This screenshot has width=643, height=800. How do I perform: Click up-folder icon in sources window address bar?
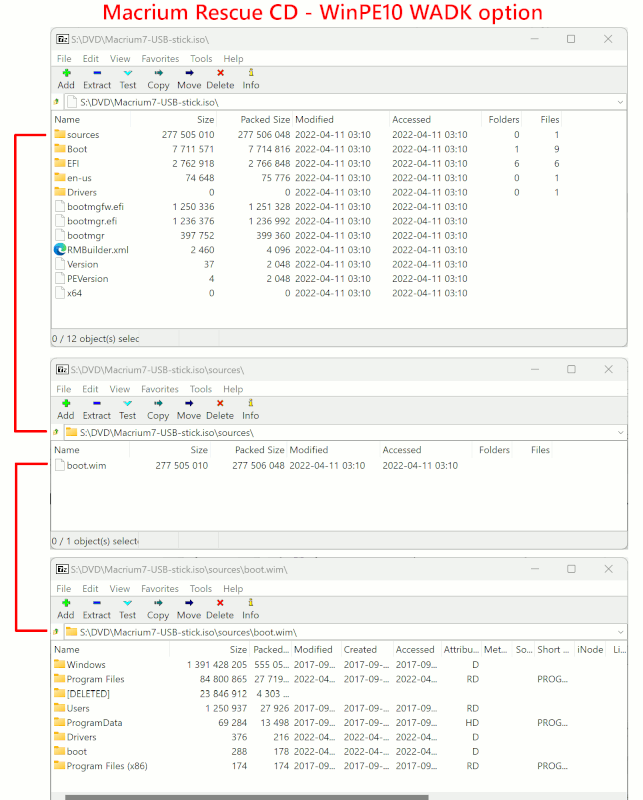56,432
